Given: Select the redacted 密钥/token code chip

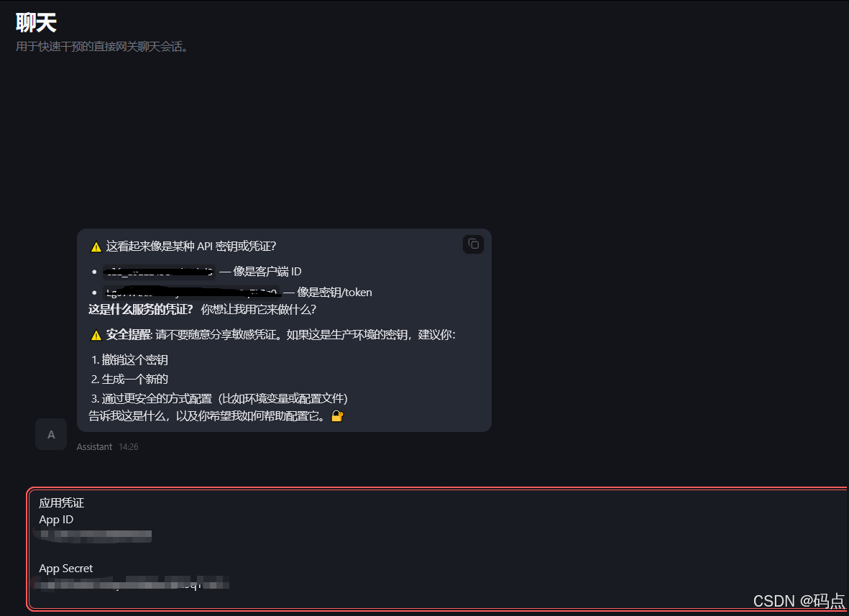Looking at the screenshot, I should click(x=192, y=293).
